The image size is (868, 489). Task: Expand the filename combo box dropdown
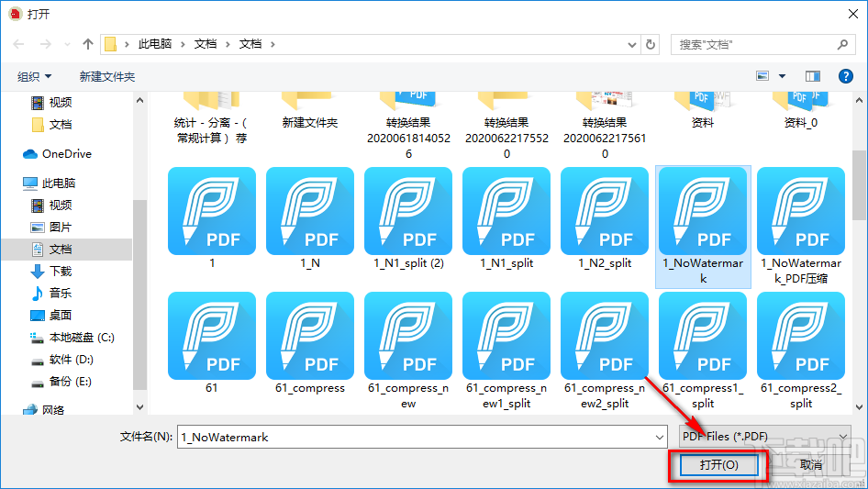tap(660, 437)
